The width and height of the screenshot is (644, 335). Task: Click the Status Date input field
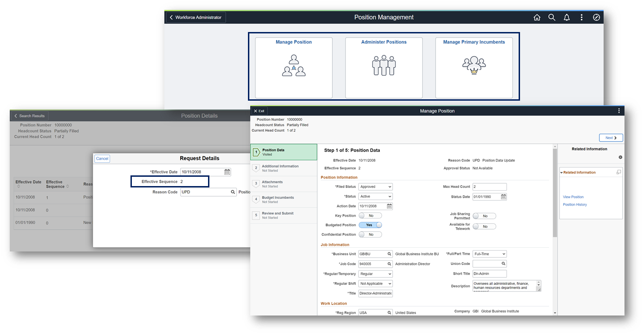pos(487,197)
